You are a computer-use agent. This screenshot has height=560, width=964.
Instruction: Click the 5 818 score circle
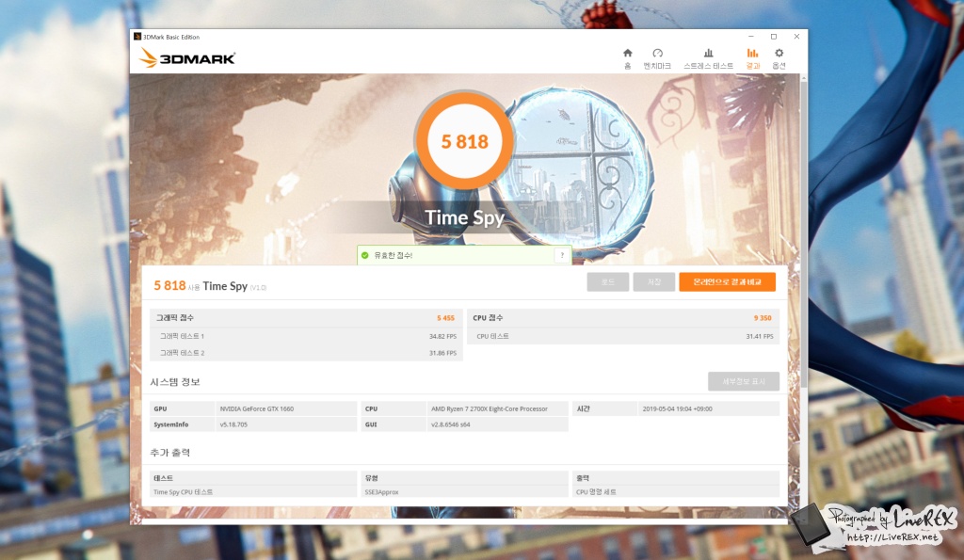(464, 141)
